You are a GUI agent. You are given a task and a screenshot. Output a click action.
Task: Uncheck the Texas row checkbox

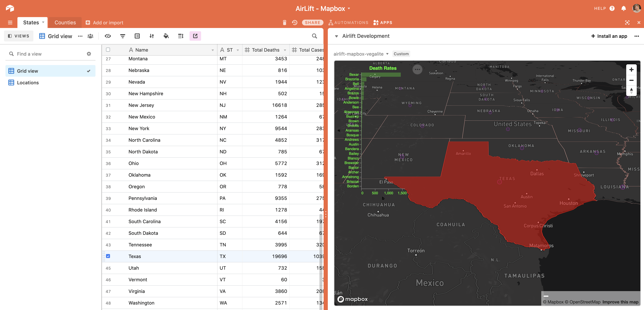[108, 256]
